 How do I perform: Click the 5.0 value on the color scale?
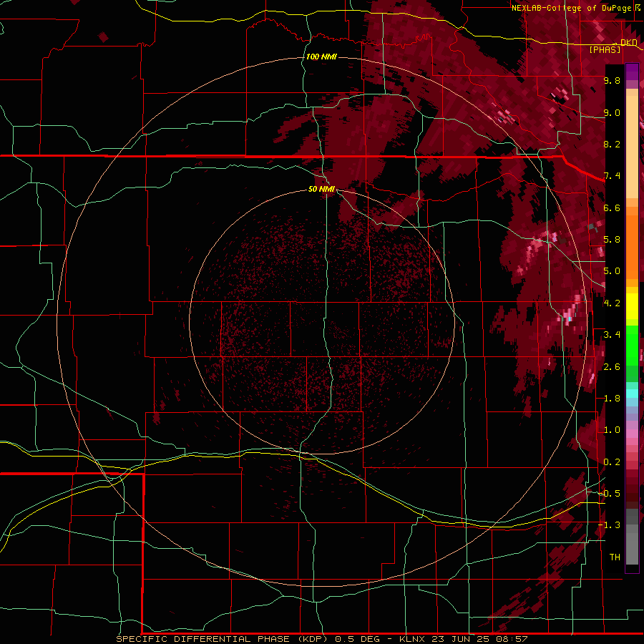pyautogui.click(x=612, y=271)
